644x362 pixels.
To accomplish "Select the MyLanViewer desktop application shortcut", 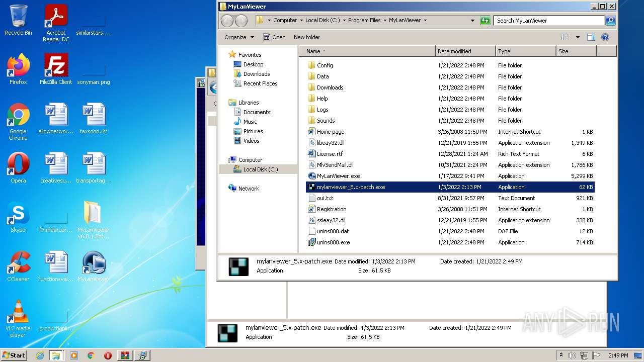I will (94, 266).
